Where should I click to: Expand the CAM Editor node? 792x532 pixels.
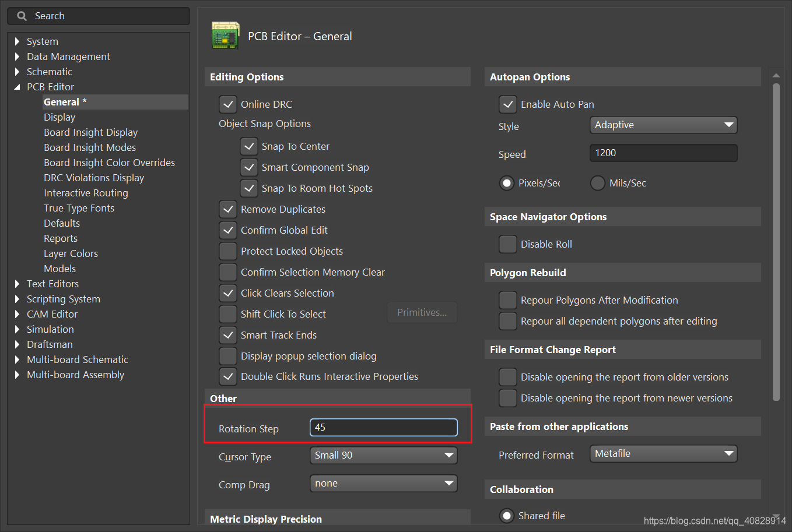(x=17, y=314)
